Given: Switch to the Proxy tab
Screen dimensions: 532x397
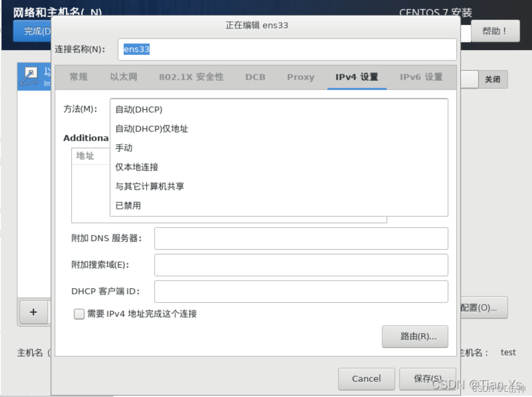Looking at the screenshot, I should tap(301, 77).
